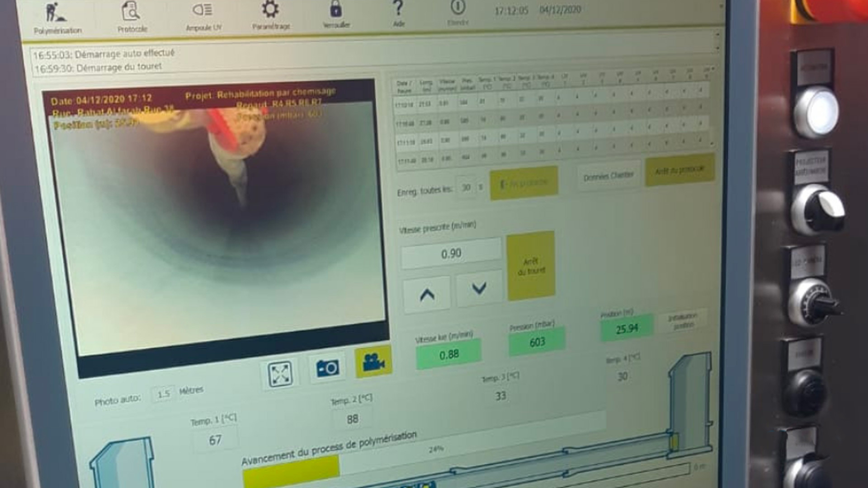The image size is (868, 488).
Task: Click the Eteindre power icon
Action: pyautogui.click(x=458, y=13)
